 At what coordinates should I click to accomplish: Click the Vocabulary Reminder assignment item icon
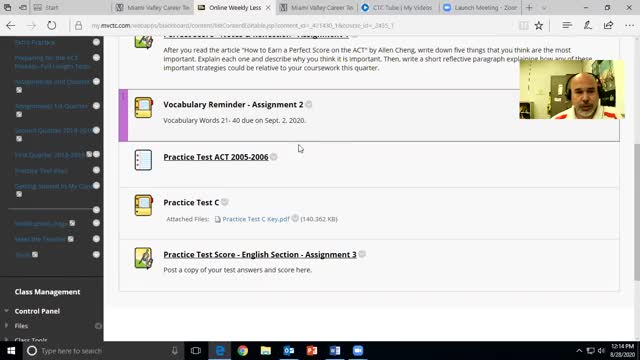click(x=143, y=107)
